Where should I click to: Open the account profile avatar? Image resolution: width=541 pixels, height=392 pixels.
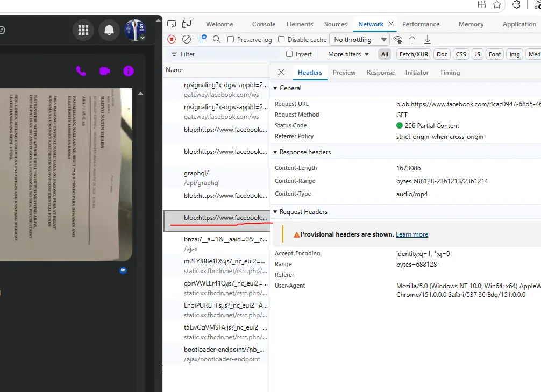[134, 30]
